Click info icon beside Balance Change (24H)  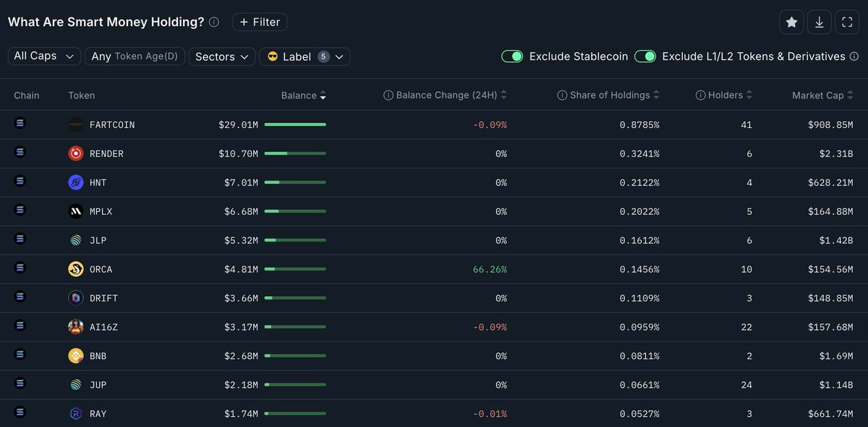pos(388,96)
